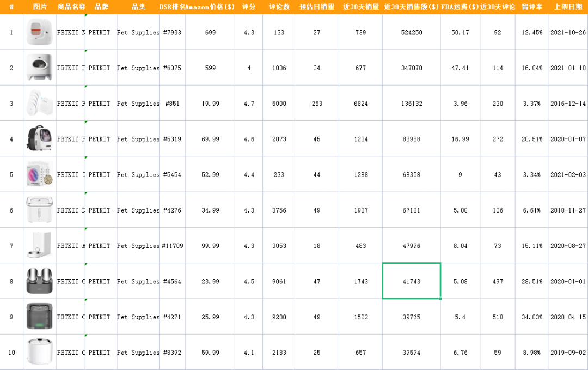Select review rate 28.51%

click(x=532, y=281)
